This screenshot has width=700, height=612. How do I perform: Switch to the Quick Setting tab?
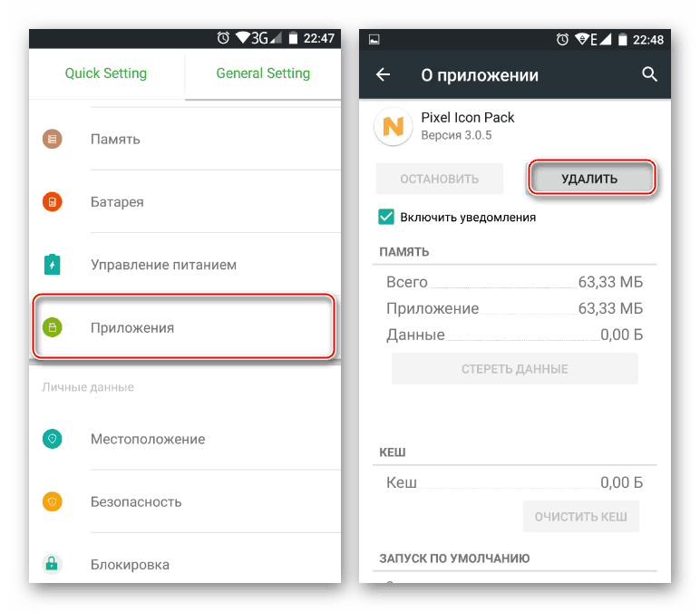[106, 73]
